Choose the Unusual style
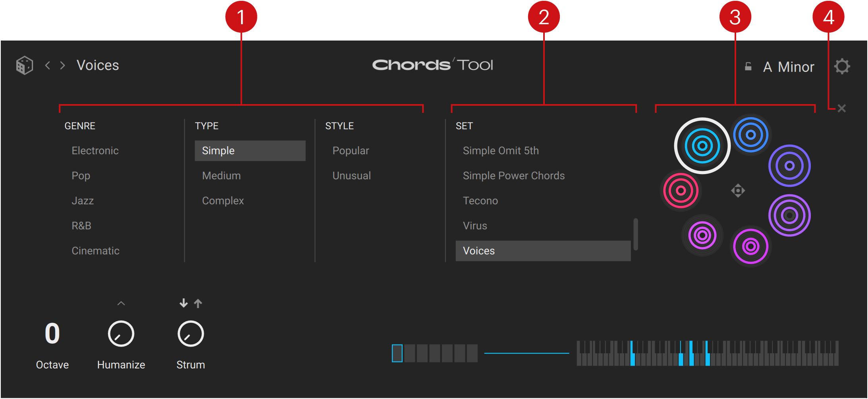The image size is (868, 399). (351, 176)
